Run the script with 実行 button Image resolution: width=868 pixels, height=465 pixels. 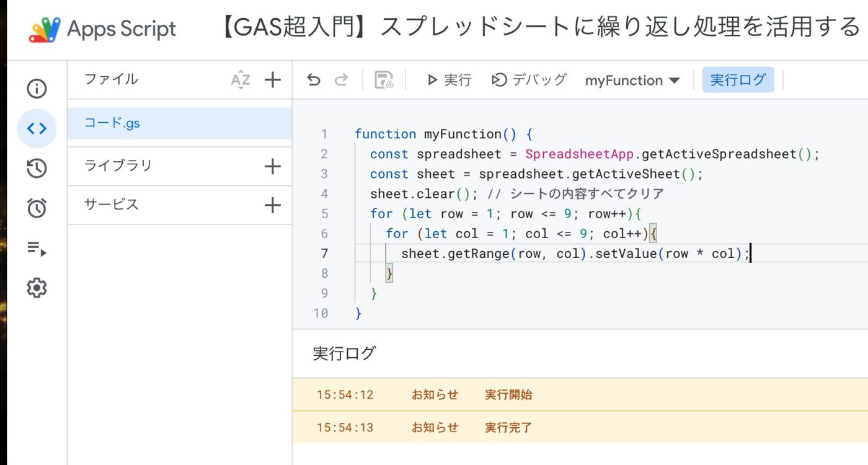449,80
